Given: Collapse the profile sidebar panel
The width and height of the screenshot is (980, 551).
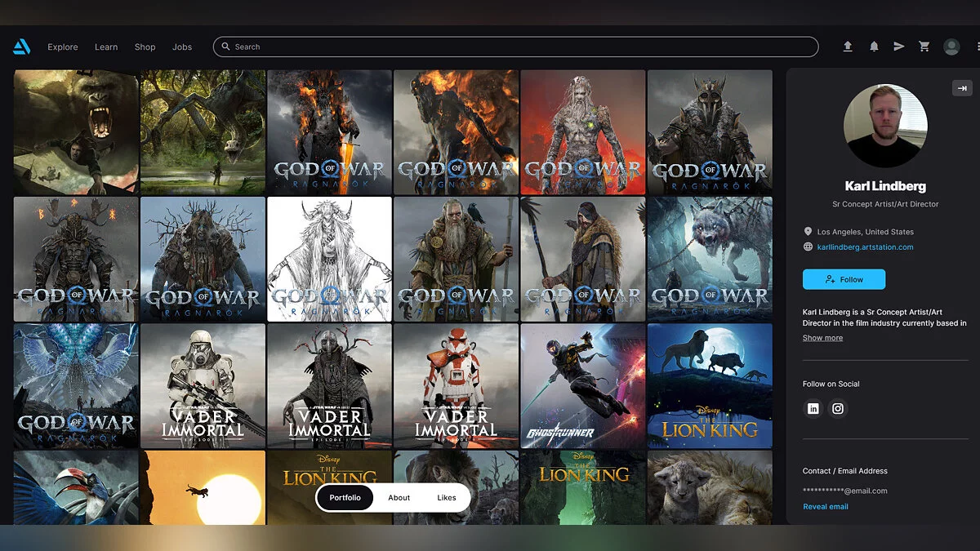Looking at the screenshot, I should tap(962, 88).
